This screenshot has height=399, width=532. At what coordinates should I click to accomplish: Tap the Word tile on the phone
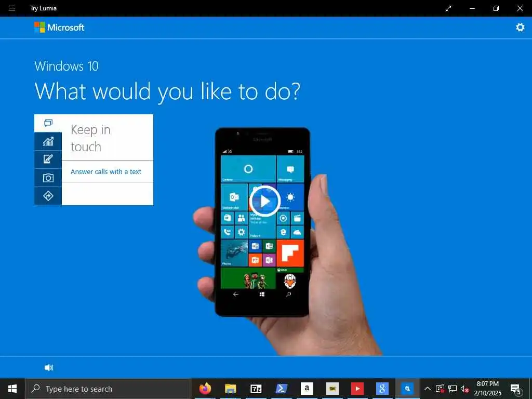pyautogui.click(x=255, y=246)
